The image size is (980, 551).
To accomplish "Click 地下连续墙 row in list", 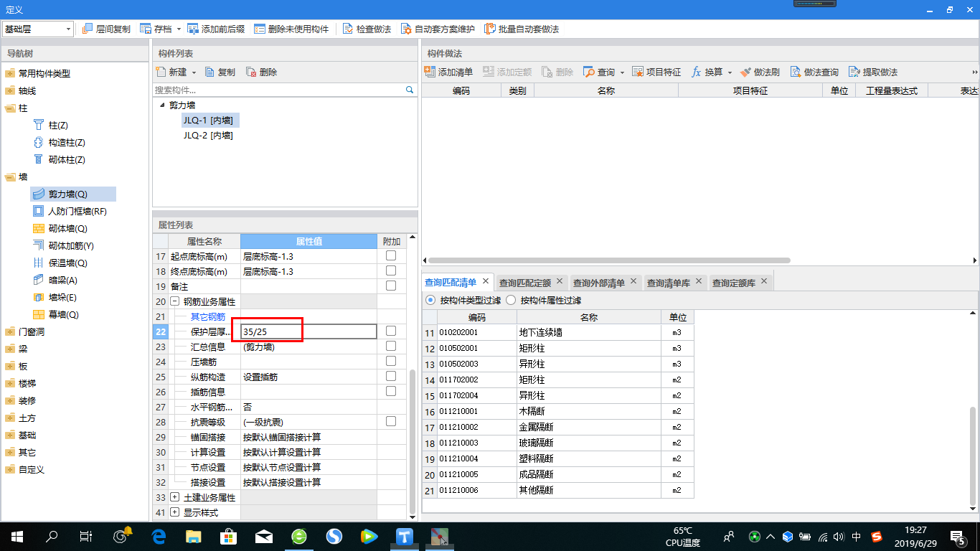I will click(558, 332).
